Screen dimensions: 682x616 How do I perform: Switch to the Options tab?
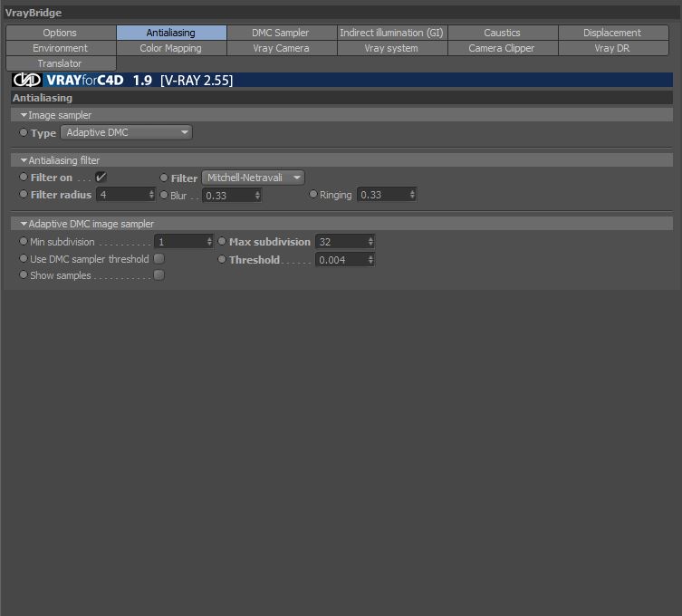(61, 33)
